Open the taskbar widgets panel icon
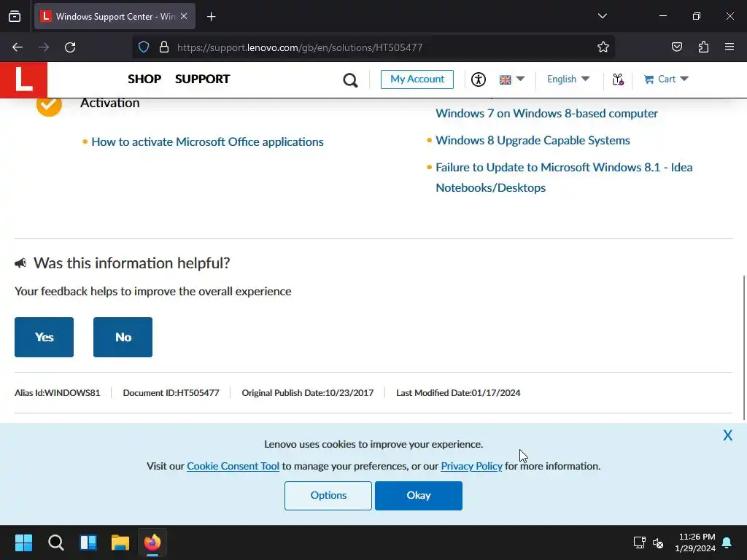The width and height of the screenshot is (747, 560). click(88, 542)
